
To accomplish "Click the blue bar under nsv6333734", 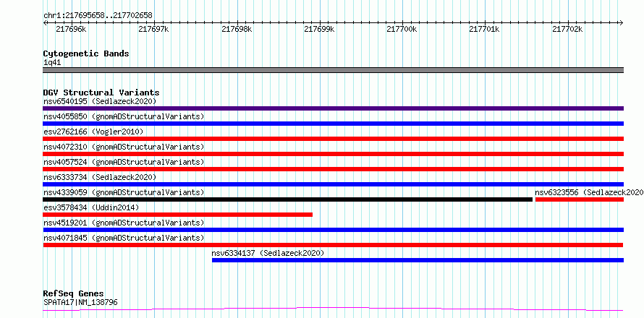I will 333,184.
